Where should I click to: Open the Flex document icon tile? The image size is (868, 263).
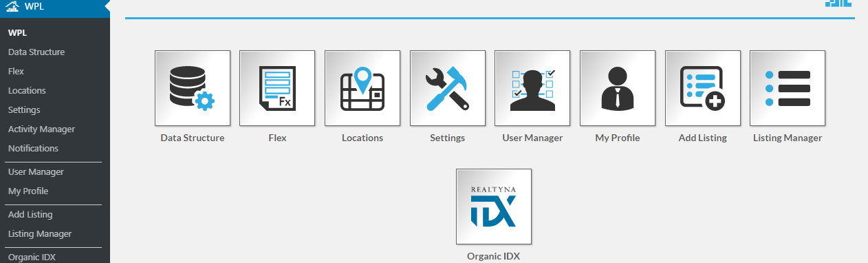pyautogui.click(x=277, y=88)
